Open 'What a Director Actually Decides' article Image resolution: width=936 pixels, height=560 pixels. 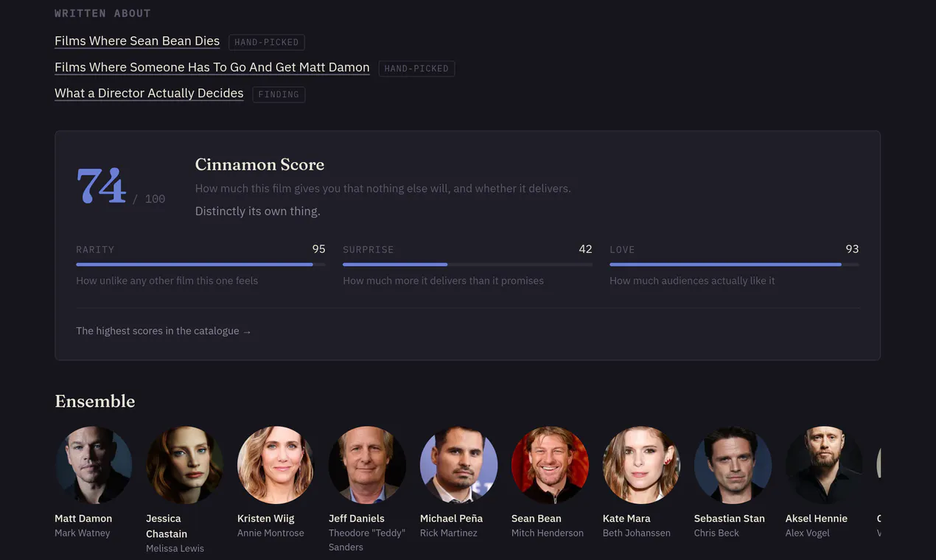[x=149, y=93]
